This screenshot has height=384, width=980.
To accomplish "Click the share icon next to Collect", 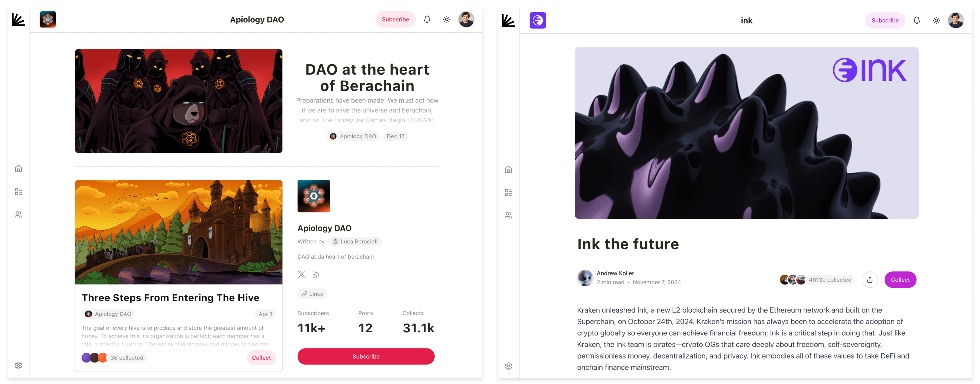I will click(870, 280).
